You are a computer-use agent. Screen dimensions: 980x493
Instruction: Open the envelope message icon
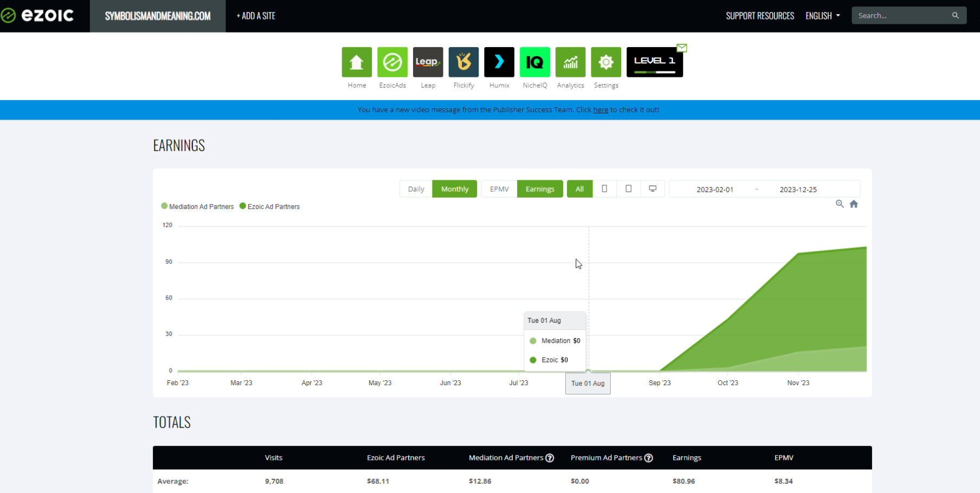(x=682, y=48)
